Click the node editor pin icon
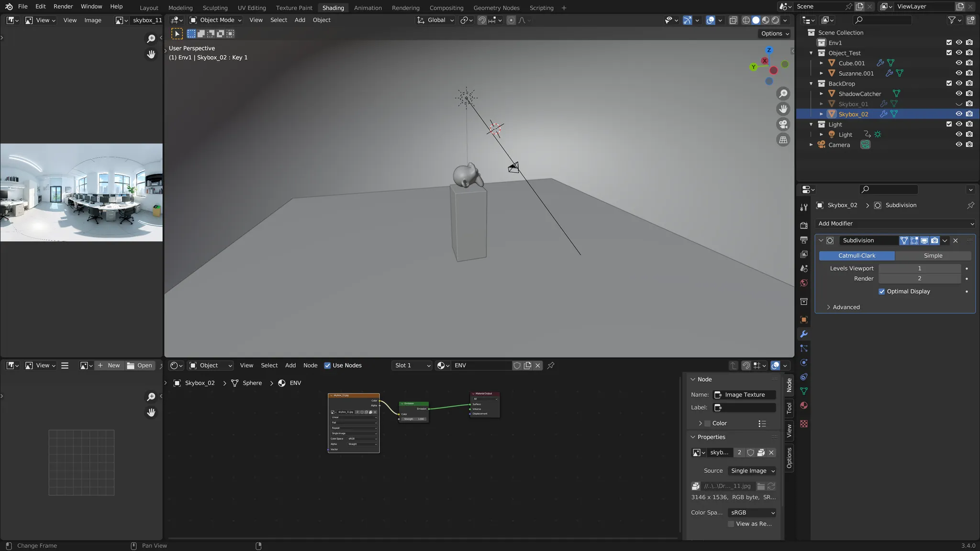 (x=551, y=365)
